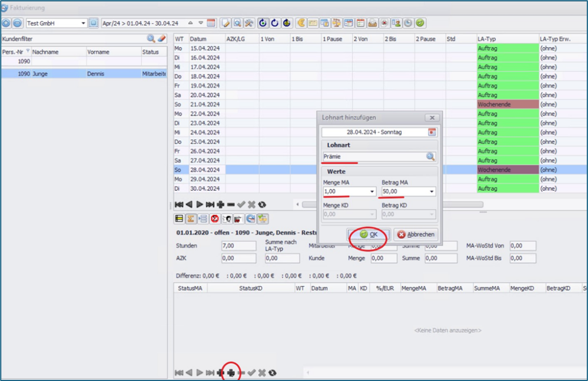Screen dimensions: 588x381
Task: Click the StatusMA column header
Action: tap(190, 288)
